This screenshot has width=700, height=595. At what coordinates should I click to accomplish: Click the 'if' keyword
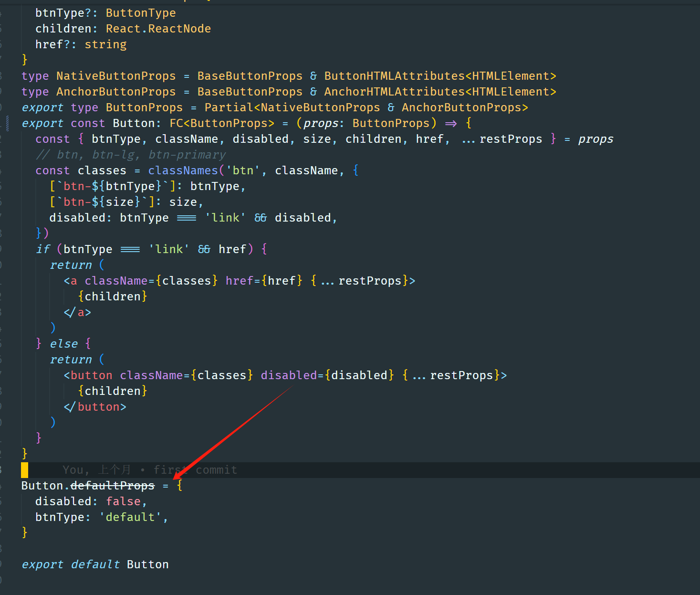[x=43, y=249]
